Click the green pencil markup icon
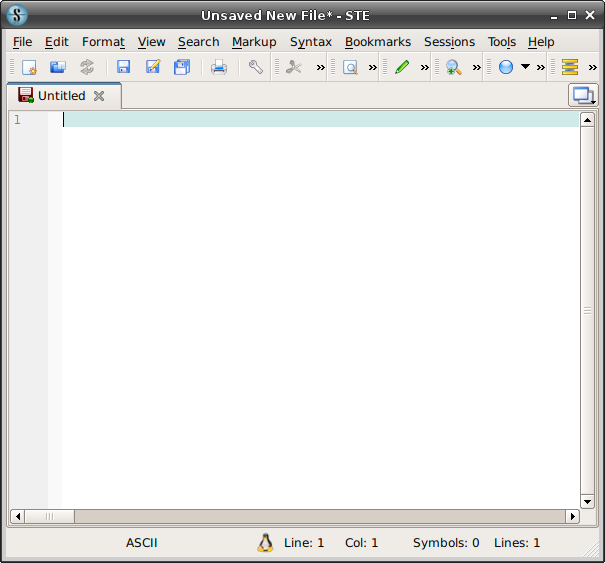This screenshot has width=605, height=563. [x=402, y=67]
